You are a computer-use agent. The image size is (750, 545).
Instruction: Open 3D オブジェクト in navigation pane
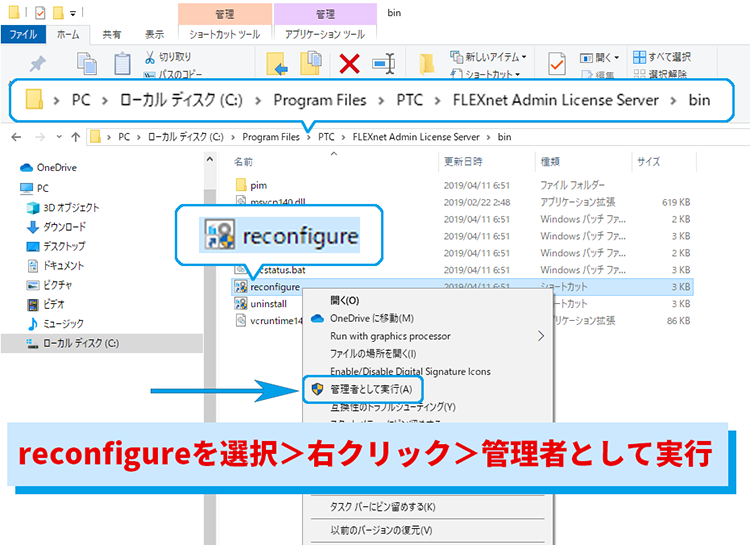click(x=63, y=208)
